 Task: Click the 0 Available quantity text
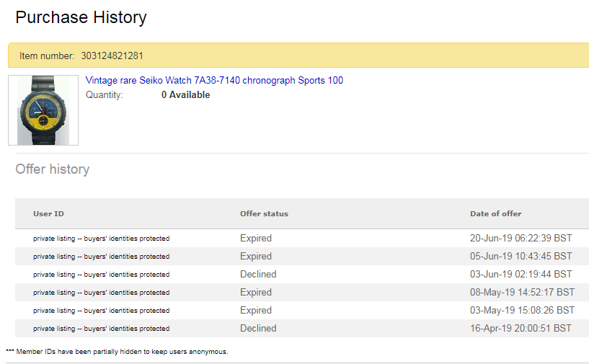tap(185, 94)
